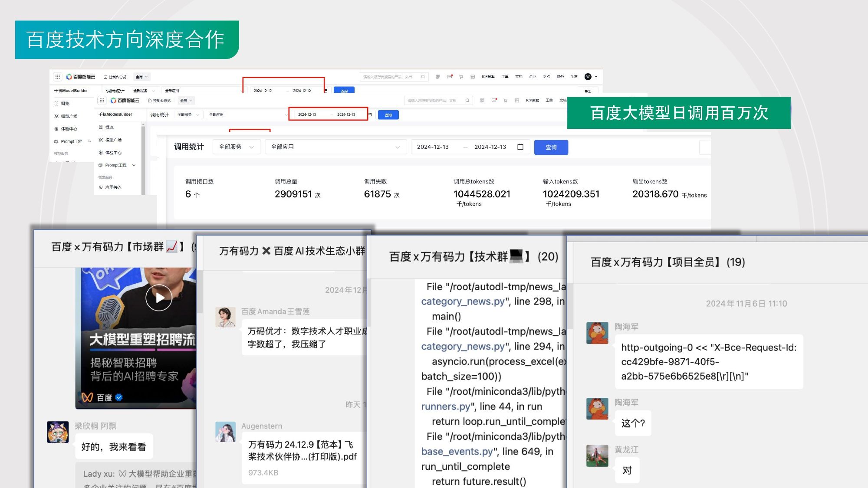Click message notification icon in front console header

click(494, 101)
